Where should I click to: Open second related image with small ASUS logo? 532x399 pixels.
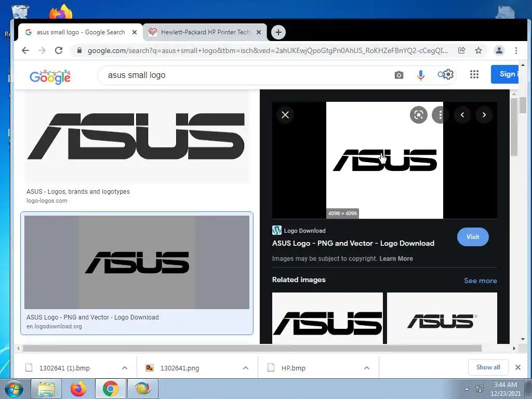point(442,318)
